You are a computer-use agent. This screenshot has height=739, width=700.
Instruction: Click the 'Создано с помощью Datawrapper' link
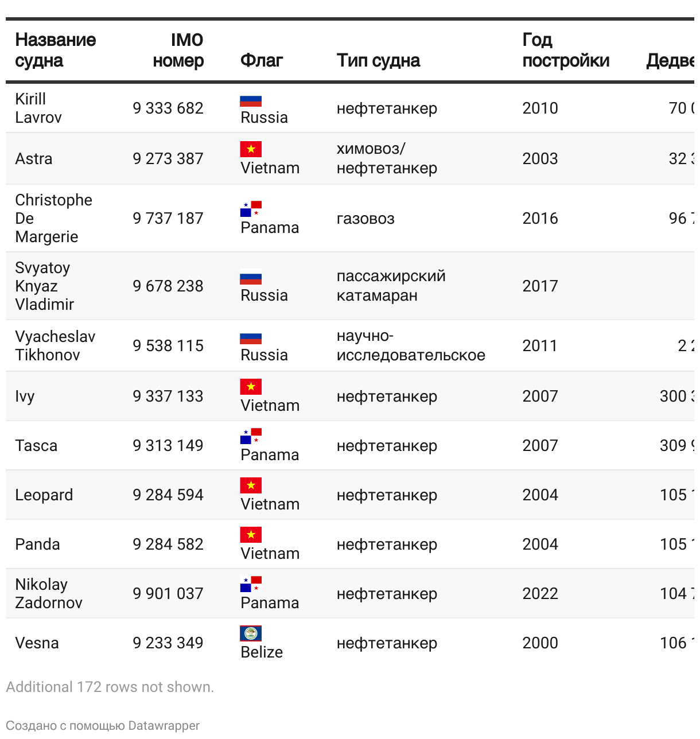click(x=103, y=725)
